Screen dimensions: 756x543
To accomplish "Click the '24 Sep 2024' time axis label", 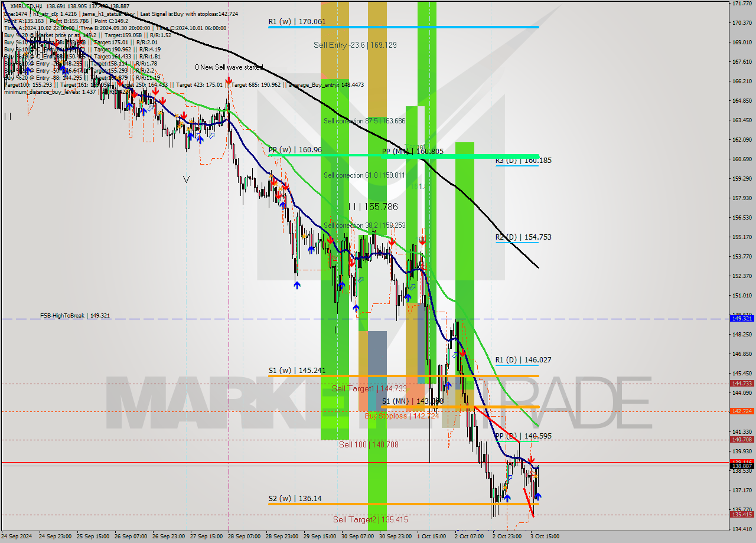I will [17, 537].
